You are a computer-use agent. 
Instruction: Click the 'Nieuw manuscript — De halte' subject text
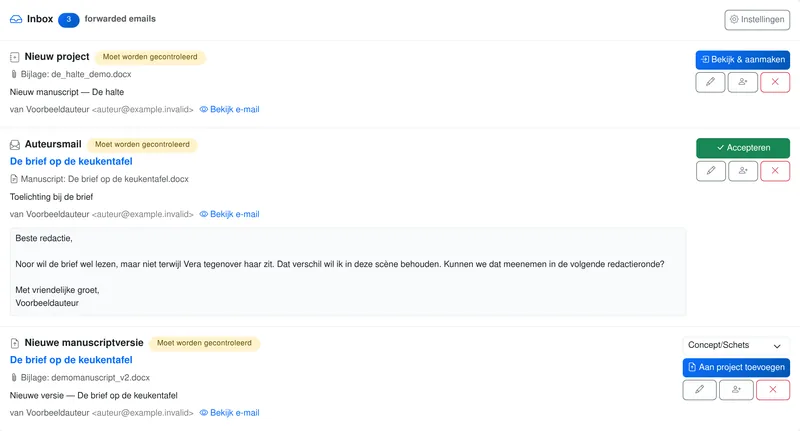click(x=67, y=92)
